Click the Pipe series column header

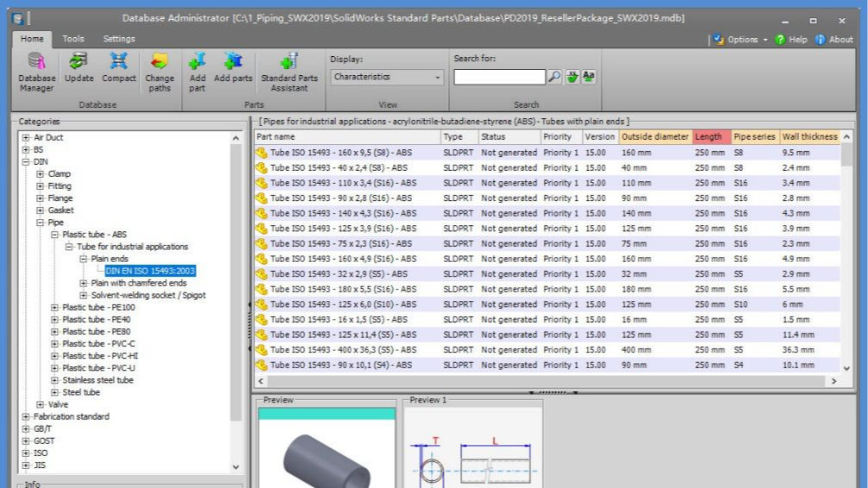tap(754, 137)
